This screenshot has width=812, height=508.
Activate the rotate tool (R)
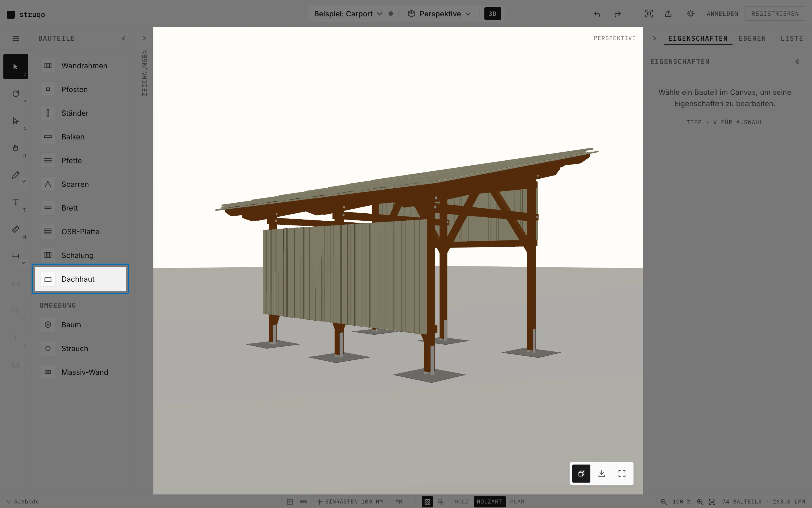[16, 94]
